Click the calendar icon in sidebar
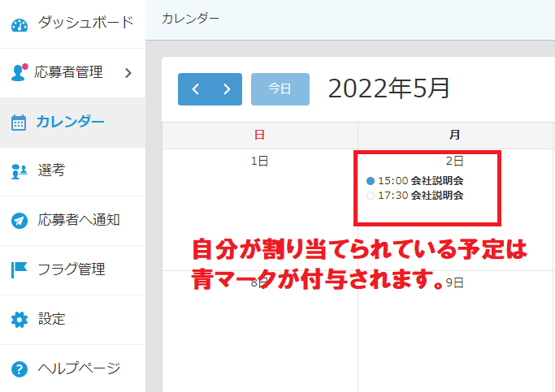Image resolution: width=555 pixels, height=392 pixels. pos(19,123)
